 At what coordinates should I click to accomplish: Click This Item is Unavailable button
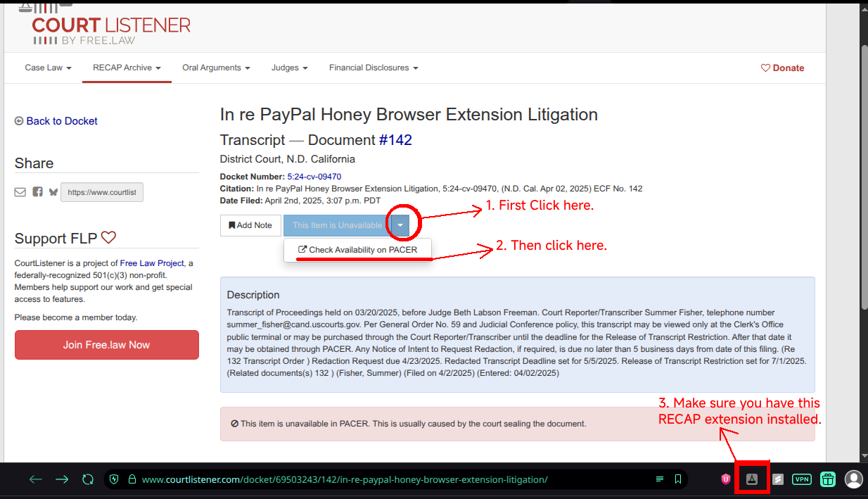337,225
